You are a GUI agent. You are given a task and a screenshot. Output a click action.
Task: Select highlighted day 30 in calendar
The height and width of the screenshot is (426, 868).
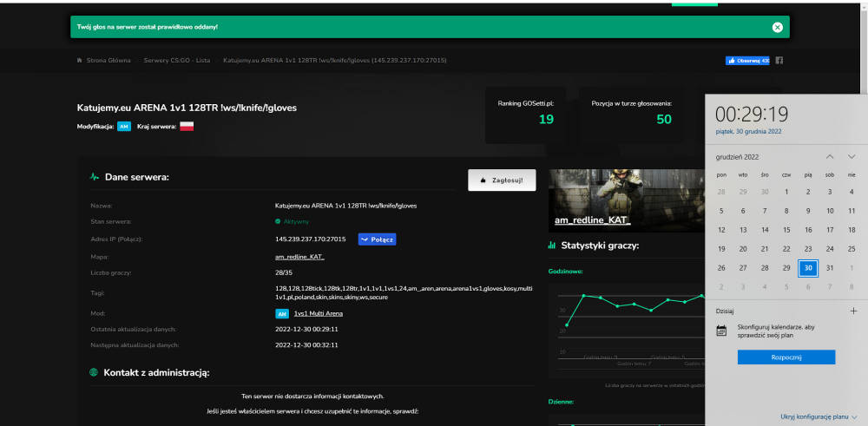tap(808, 268)
